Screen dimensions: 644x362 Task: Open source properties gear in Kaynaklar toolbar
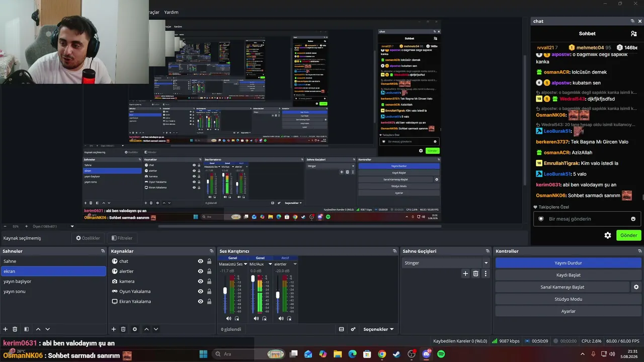[134, 329]
